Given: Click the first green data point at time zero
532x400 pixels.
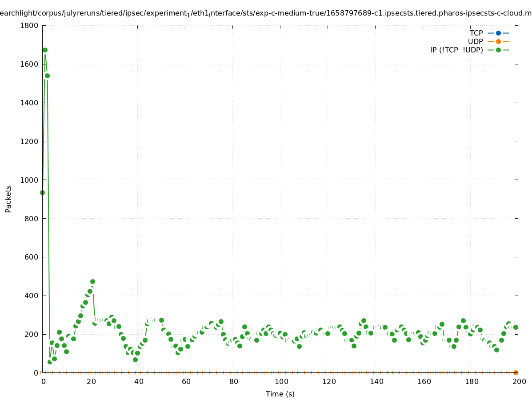Looking at the screenshot, I should tap(42, 192).
